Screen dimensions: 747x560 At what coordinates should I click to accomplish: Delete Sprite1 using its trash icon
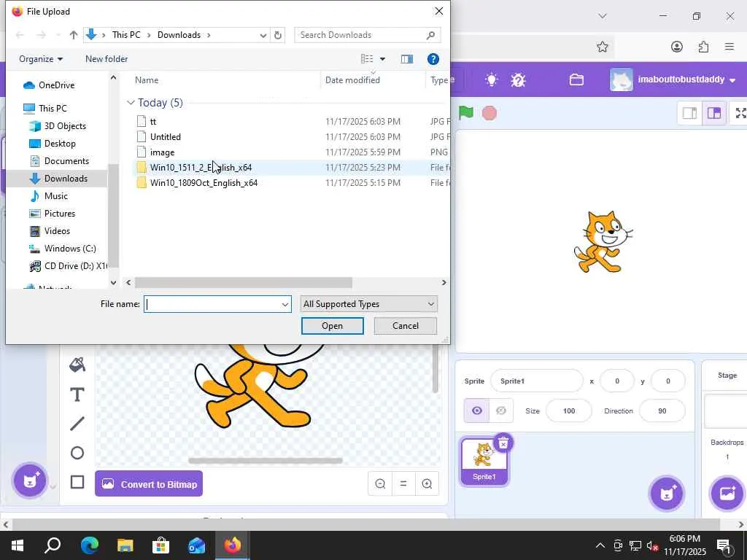(x=503, y=443)
